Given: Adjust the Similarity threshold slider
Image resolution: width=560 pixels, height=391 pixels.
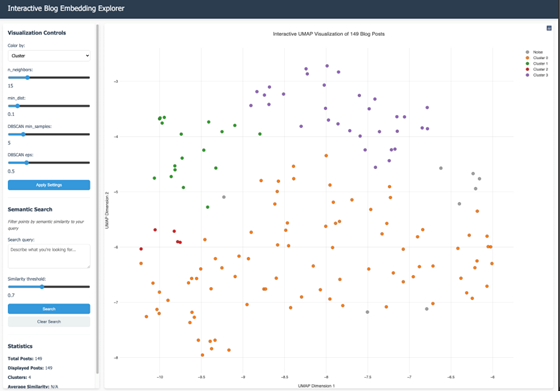Looking at the screenshot, I should pyautogui.click(x=49, y=287).
